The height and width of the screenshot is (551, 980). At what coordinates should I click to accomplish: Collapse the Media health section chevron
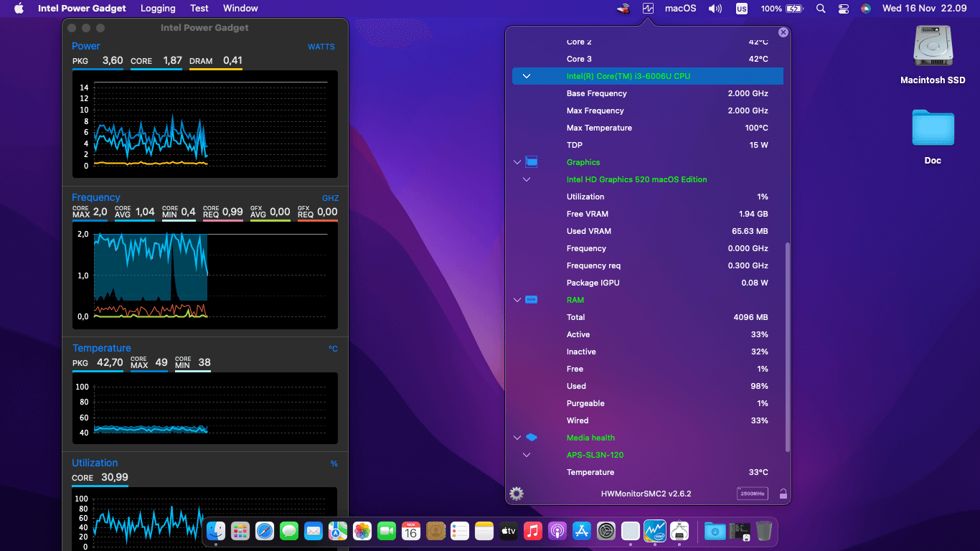[517, 438]
